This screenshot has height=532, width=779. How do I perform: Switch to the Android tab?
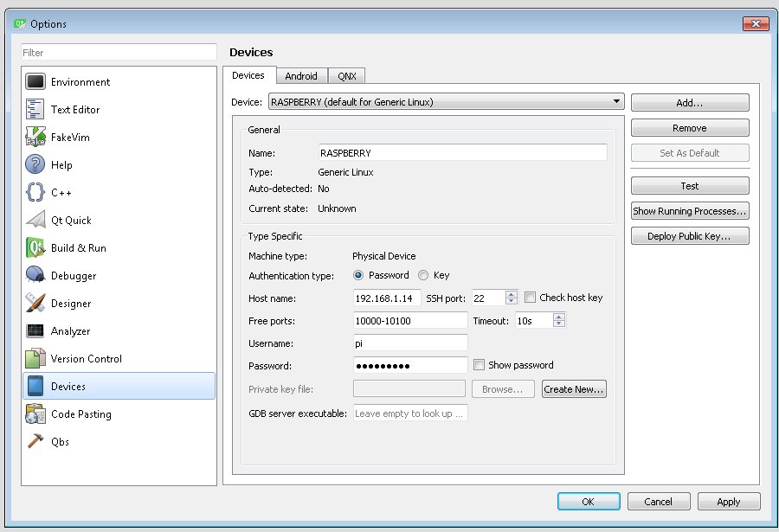point(301,76)
